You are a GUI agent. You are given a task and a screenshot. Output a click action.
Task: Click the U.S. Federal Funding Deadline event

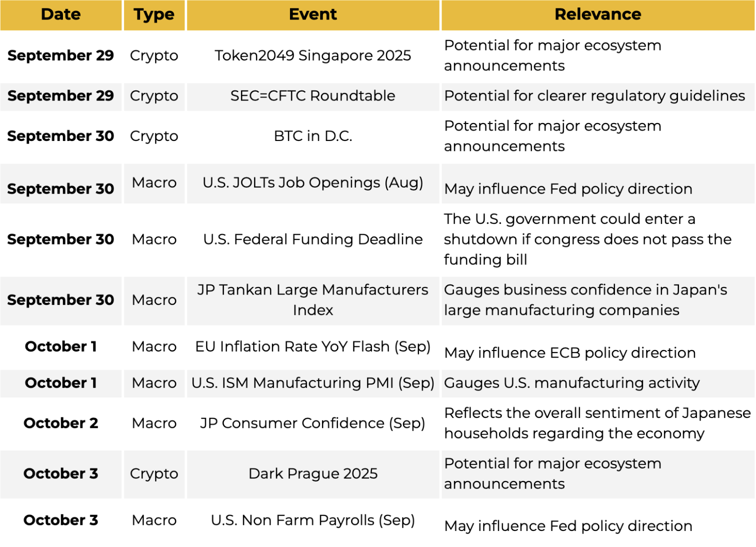click(x=313, y=239)
